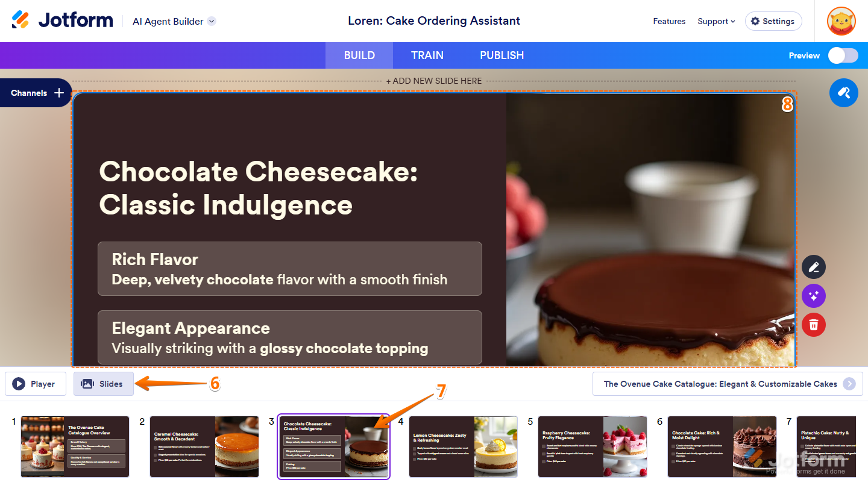The height and width of the screenshot is (488, 868).
Task: Switch to Player view
Action: (36, 384)
